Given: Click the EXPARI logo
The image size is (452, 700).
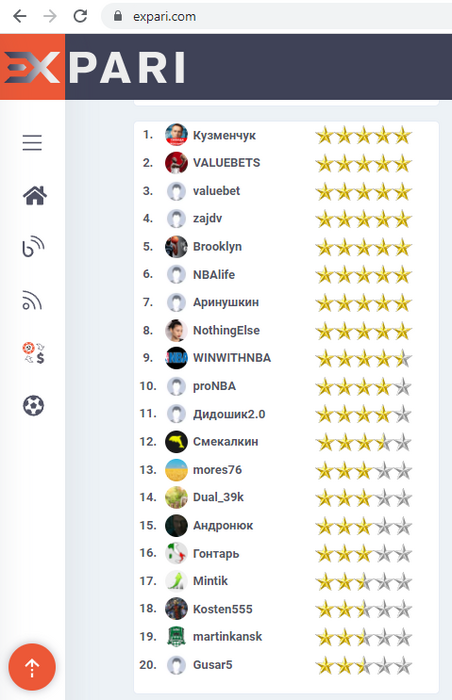Looking at the screenshot, I should 94,67.
